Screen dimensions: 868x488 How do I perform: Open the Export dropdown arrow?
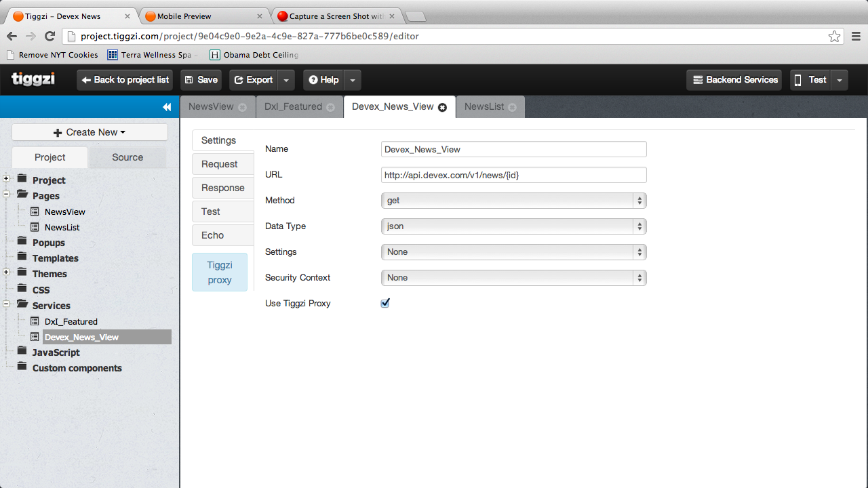point(286,80)
